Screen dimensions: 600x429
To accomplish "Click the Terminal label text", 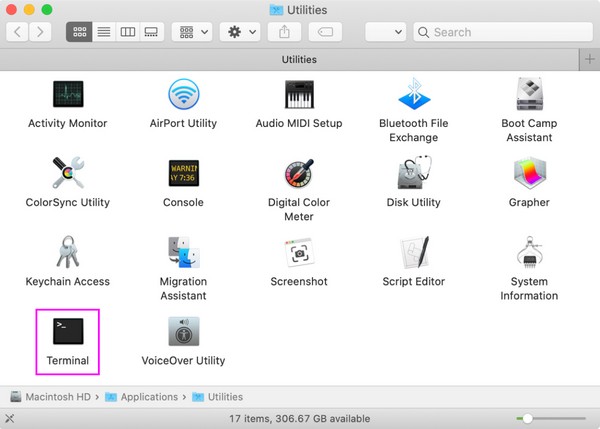I will [68, 360].
